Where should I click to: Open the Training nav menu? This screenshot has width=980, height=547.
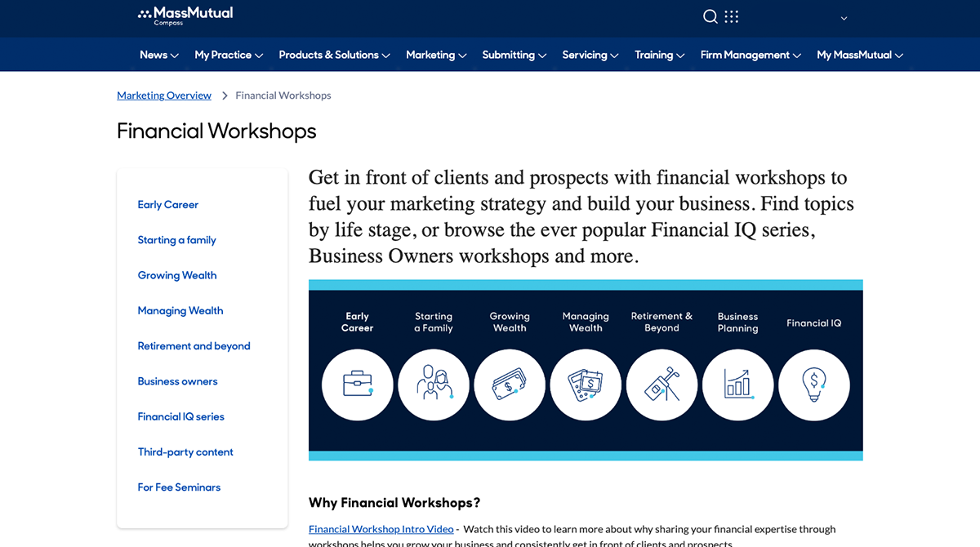point(659,55)
